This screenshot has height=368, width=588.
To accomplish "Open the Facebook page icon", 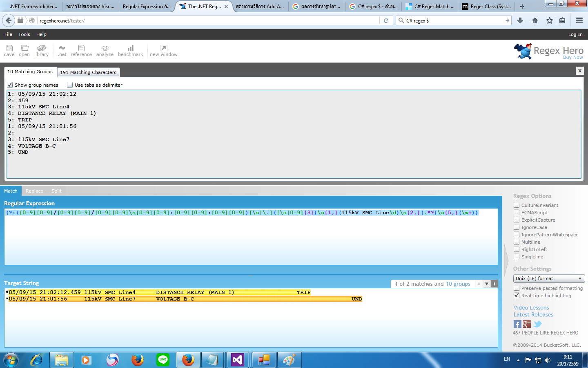I will click(x=517, y=324).
